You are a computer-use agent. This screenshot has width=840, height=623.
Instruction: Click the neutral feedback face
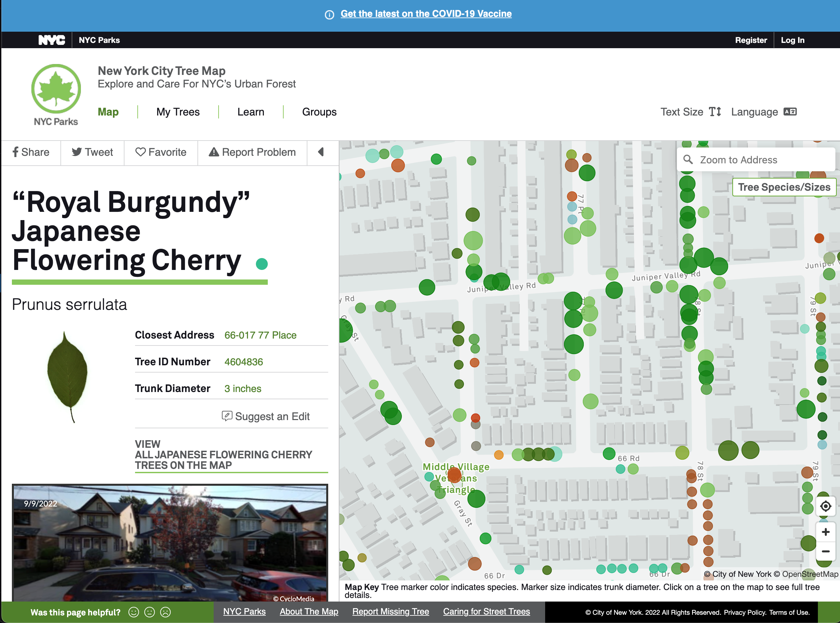(150, 612)
